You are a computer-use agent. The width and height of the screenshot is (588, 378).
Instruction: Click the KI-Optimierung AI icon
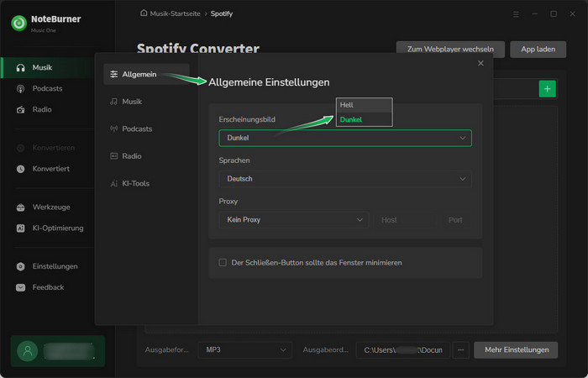tap(21, 228)
